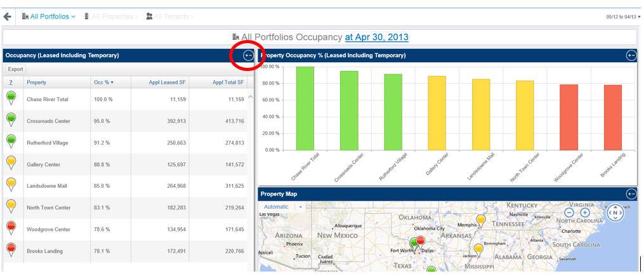
Task: Click the 392,913 leased SF value
Action: tap(176, 121)
